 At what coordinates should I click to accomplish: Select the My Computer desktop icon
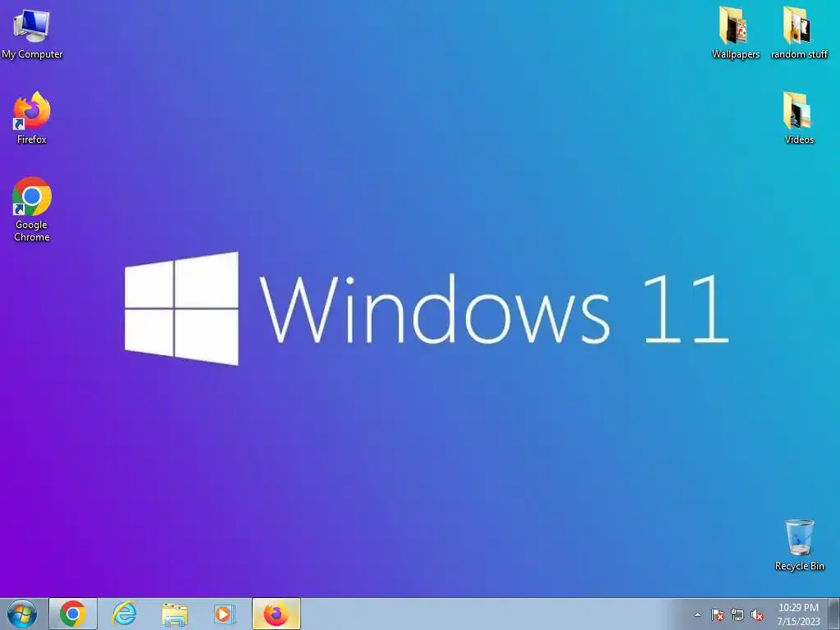[x=32, y=33]
